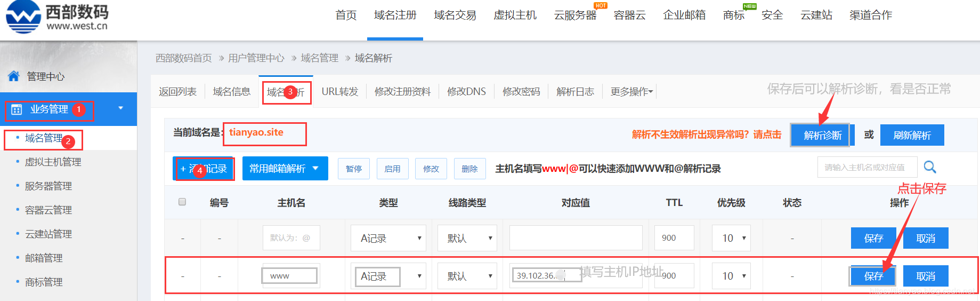Open 企业邮箱 in top navigation
This screenshot has width=980, height=301.
[x=684, y=15]
